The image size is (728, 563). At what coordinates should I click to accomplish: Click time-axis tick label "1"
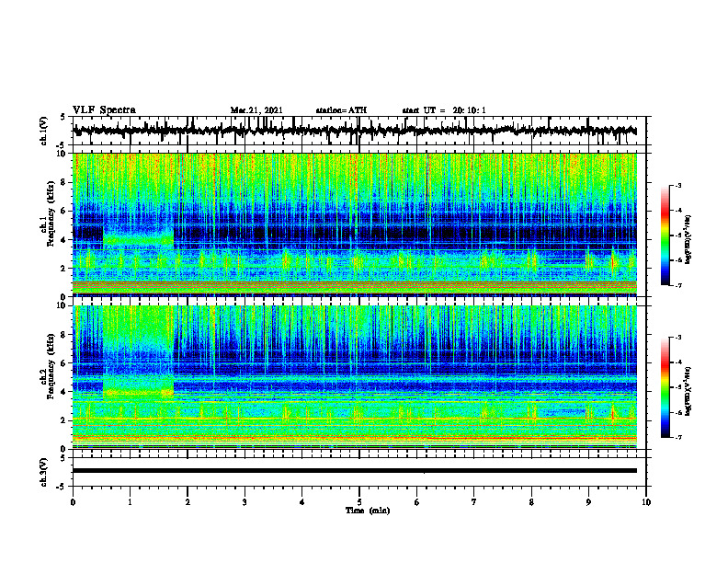pyautogui.click(x=130, y=502)
